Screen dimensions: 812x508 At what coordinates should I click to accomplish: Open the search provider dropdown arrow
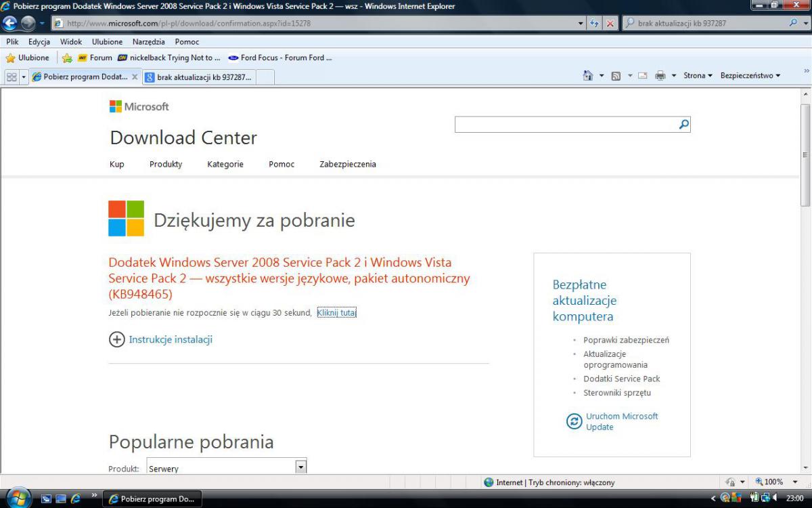(x=805, y=23)
